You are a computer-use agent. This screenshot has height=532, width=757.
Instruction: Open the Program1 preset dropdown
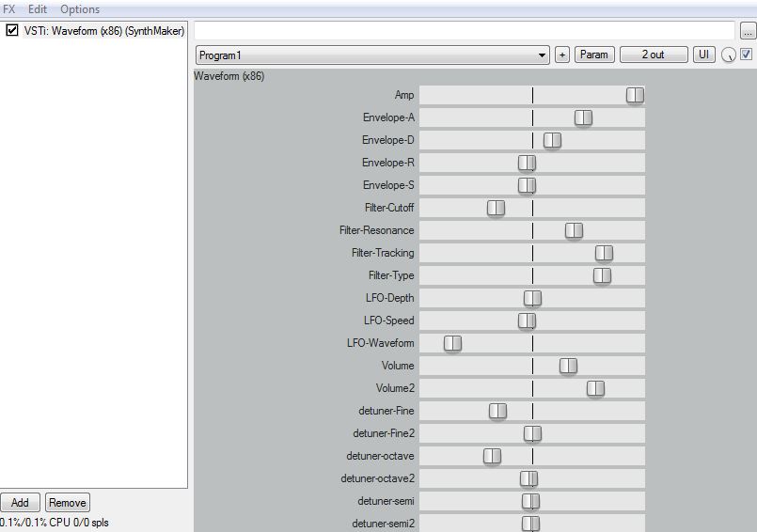372,55
